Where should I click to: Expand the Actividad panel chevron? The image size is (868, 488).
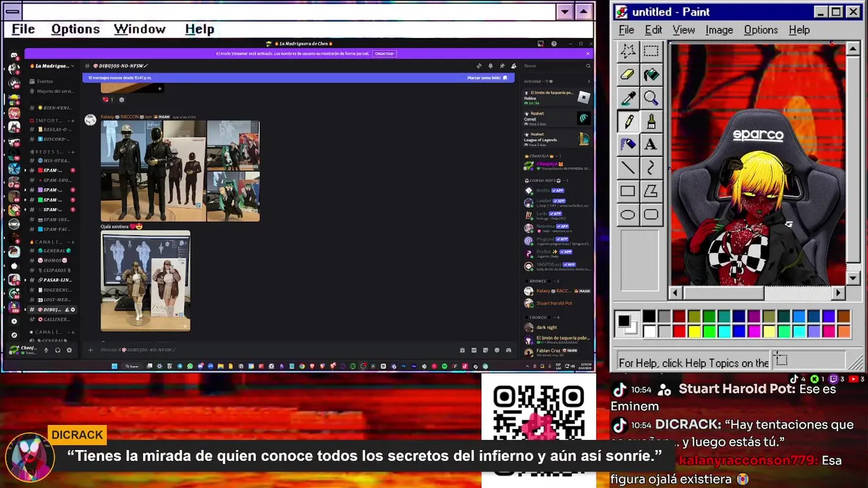587,81
